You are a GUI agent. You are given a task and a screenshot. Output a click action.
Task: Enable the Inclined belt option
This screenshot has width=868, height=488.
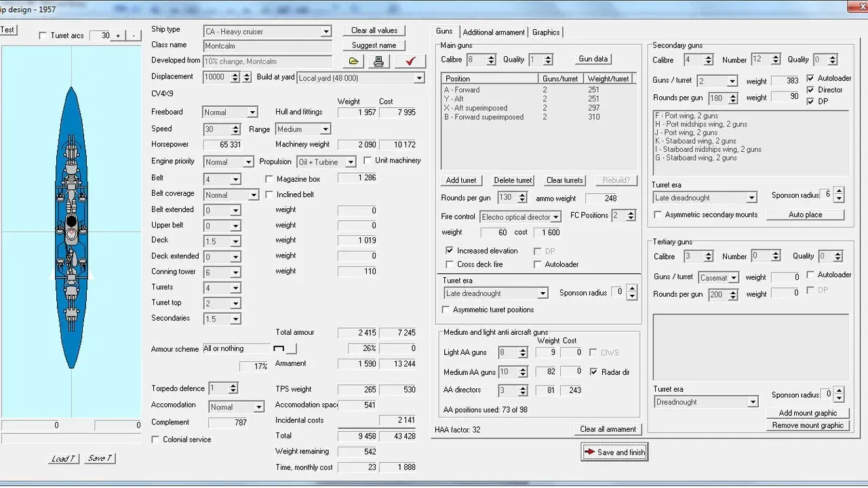pos(269,195)
